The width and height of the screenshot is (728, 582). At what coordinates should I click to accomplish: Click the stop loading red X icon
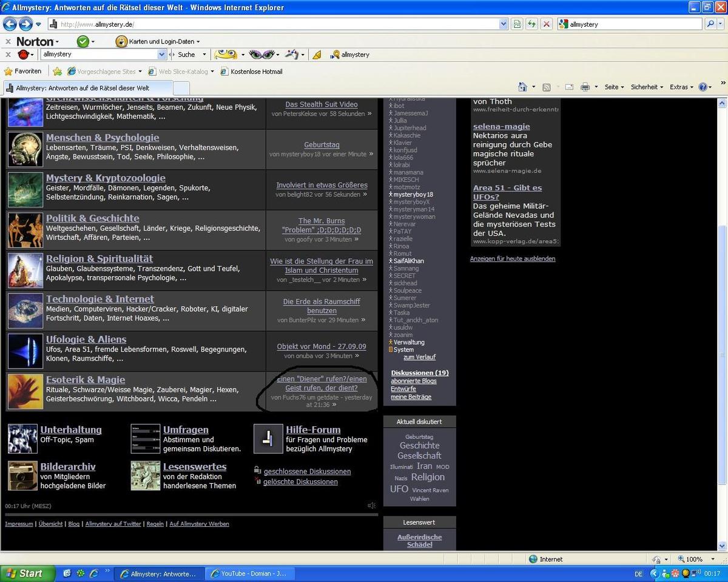[x=546, y=24]
